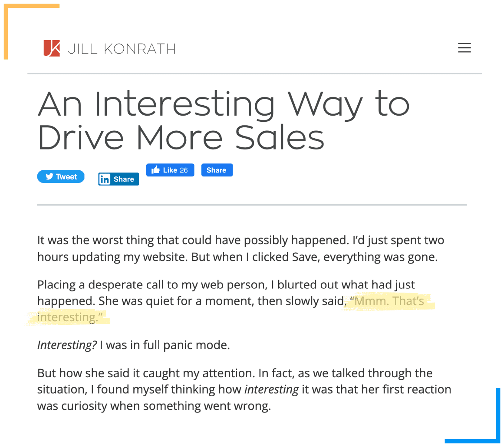Click the Facebook Share button
The image size is (504, 447).
point(216,170)
